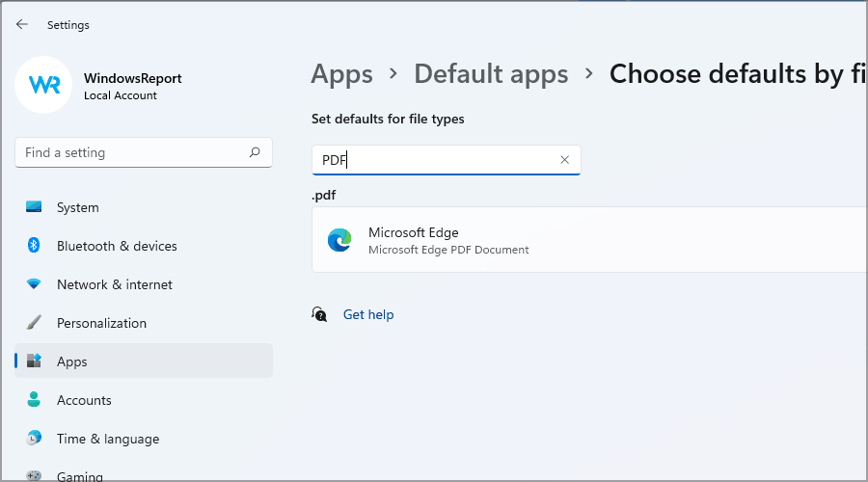Click the Microsoft Edge logo icon
868x482 pixels.
(x=339, y=240)
